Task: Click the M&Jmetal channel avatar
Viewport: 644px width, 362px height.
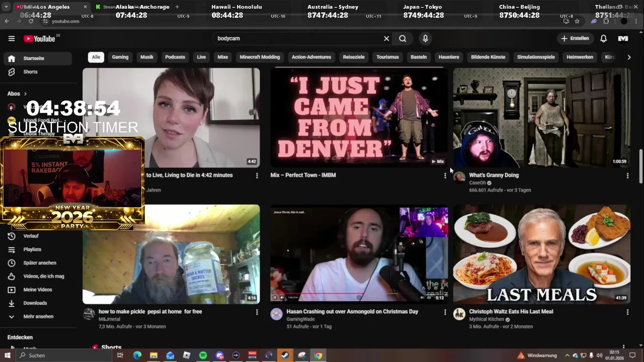Action: click(x=89, y=314)
